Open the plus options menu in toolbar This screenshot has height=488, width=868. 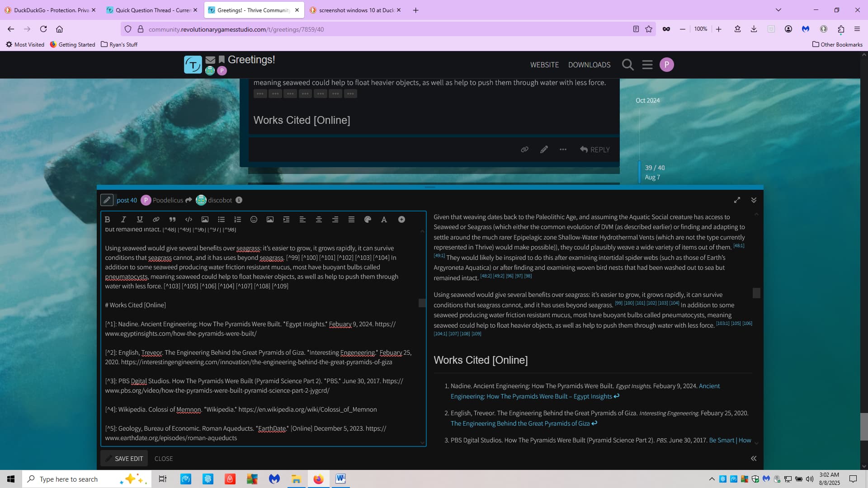(x=401, y=220)
